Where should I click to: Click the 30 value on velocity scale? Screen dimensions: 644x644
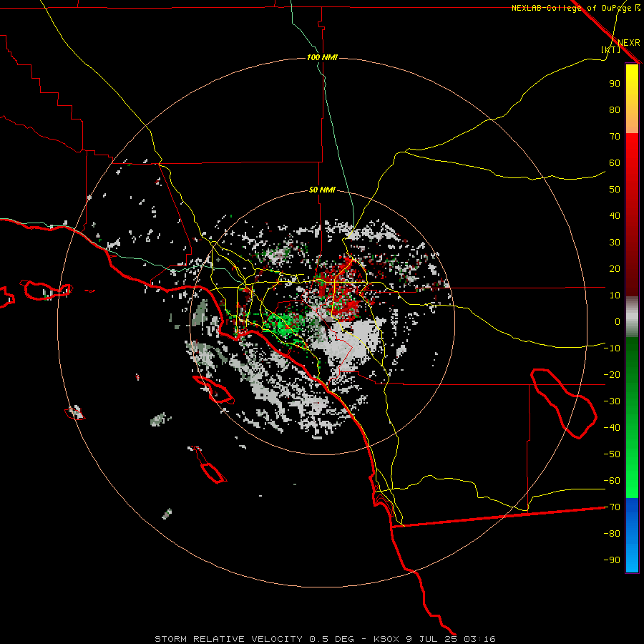(x=615, y=243)
